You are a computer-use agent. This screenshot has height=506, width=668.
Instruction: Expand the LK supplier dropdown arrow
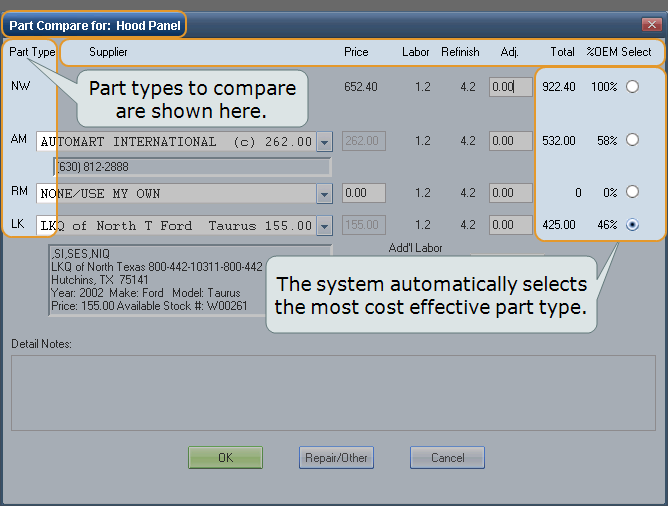point(323,226)
